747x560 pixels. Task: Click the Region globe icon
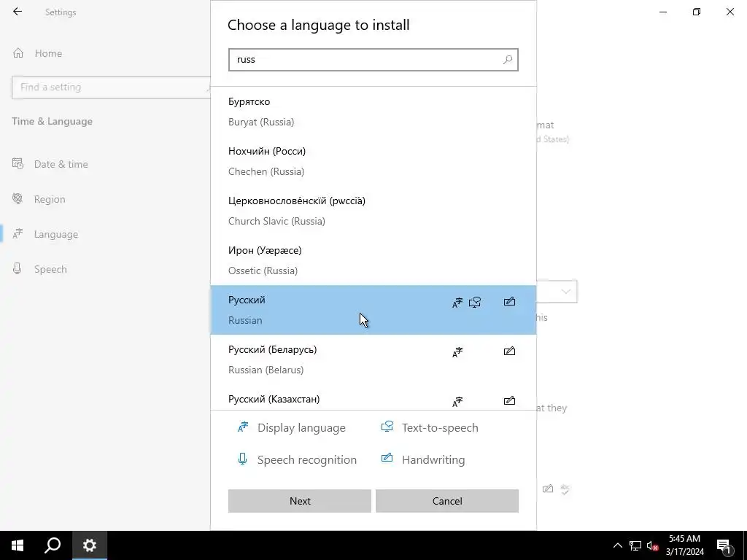tap(18, 198)
